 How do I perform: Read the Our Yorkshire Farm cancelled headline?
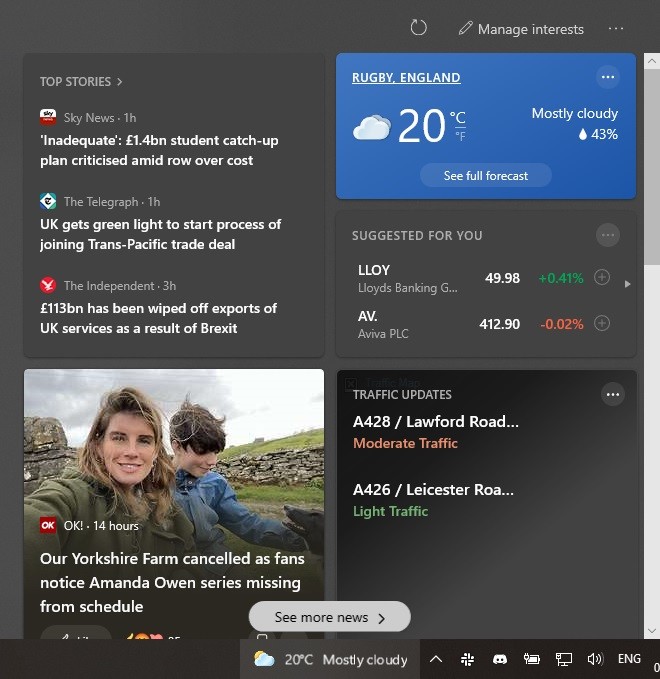(172, 582)
